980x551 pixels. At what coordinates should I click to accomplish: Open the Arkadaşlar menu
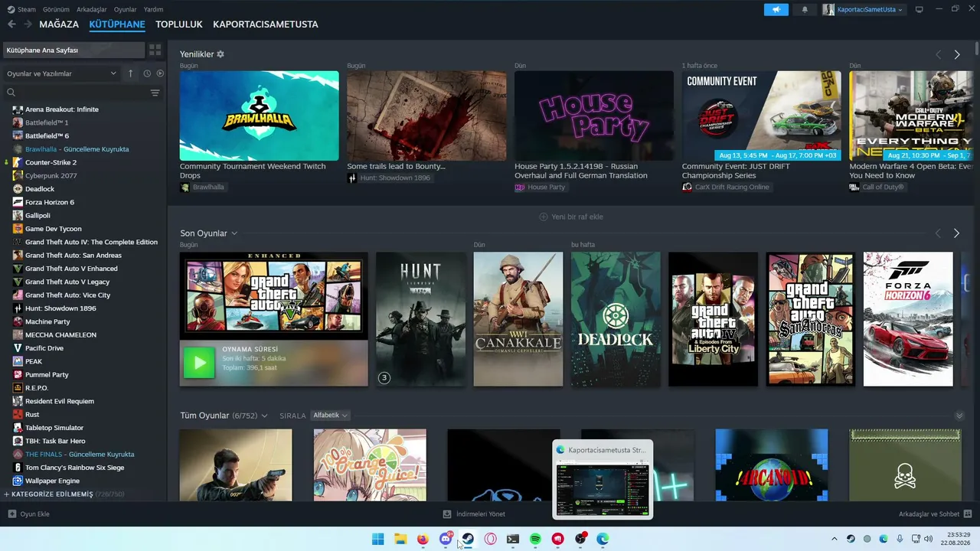tap(92, 10)
